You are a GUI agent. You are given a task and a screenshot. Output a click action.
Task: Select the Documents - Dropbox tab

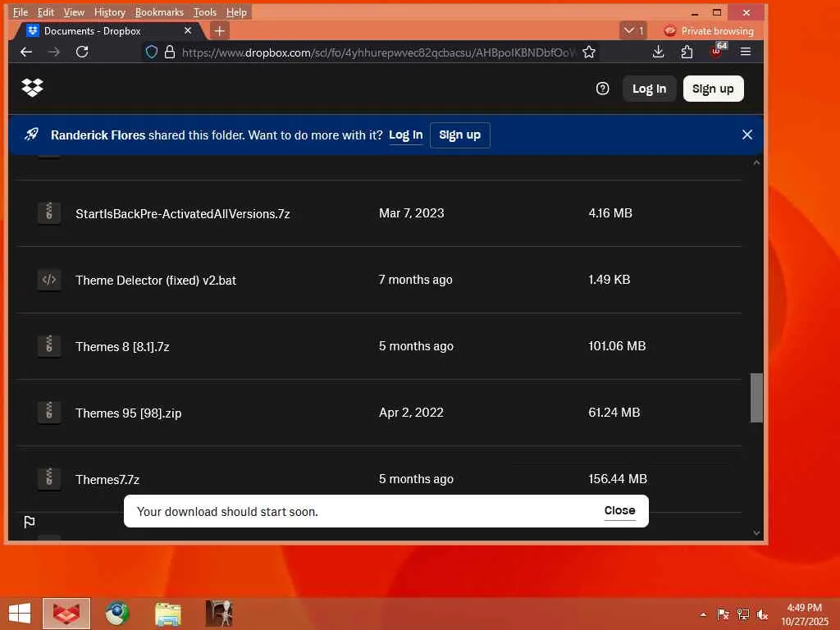[107, 31]
